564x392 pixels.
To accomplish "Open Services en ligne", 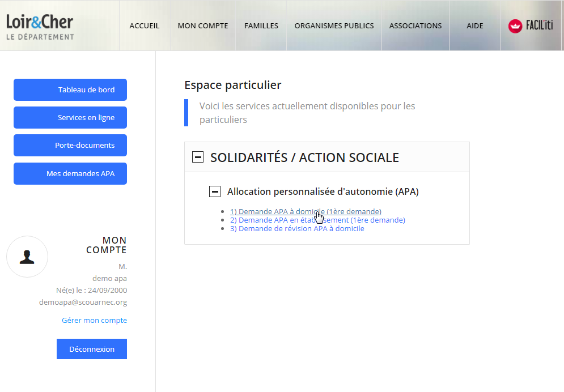I will pyautogui.click(x=70, y=117).
